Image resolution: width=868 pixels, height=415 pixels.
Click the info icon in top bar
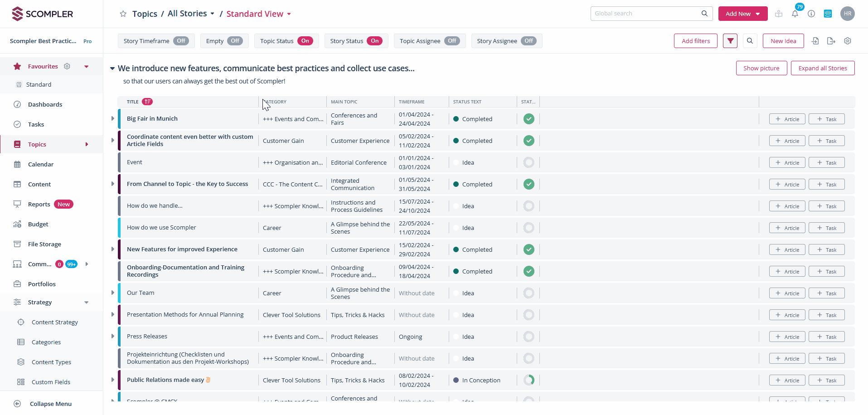coord(811,14)
